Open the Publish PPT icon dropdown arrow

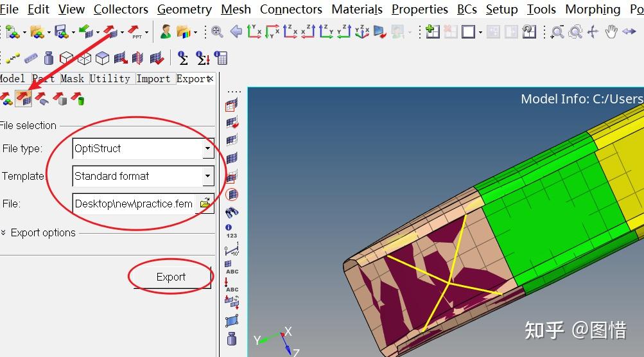click(x=146, y=33)
